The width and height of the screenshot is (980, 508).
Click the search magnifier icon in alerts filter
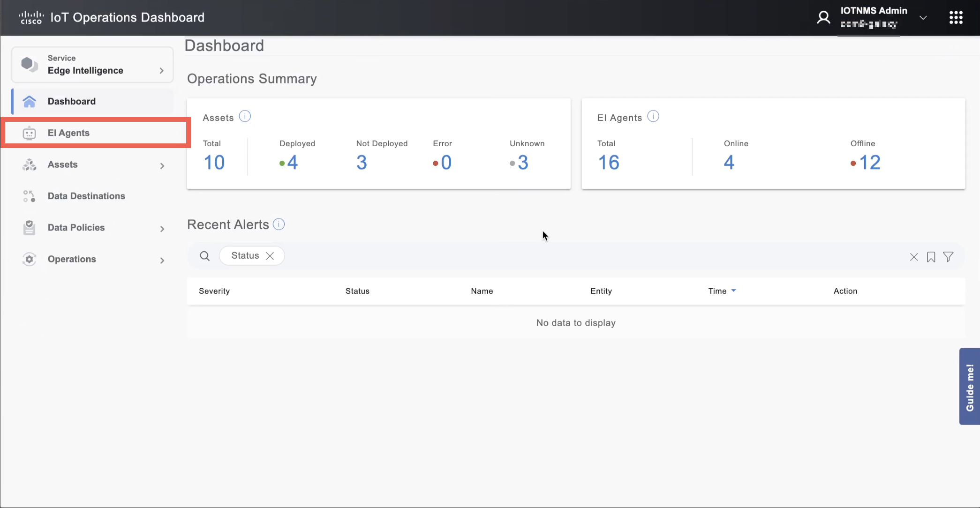[x=204, y=256]
